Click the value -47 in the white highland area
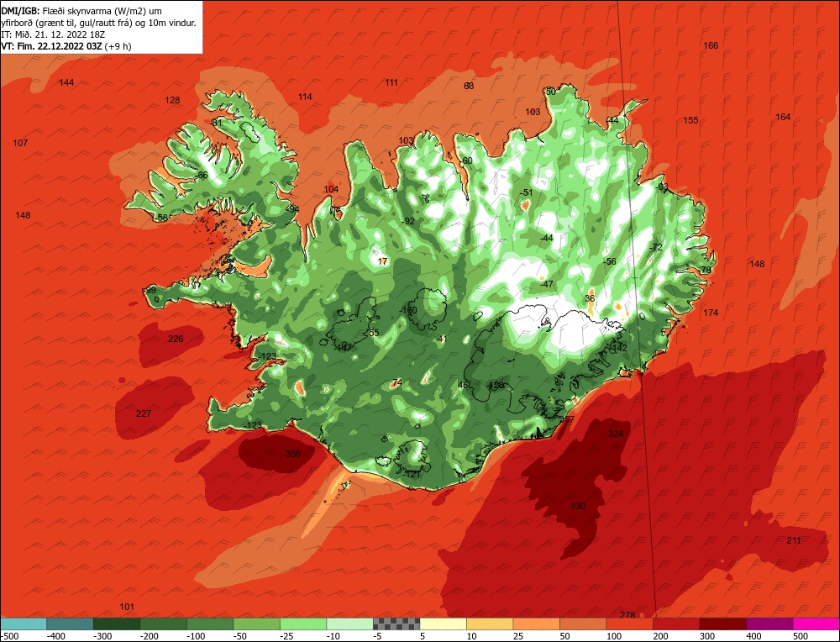 pyautogui.click(x=547, y=284)
